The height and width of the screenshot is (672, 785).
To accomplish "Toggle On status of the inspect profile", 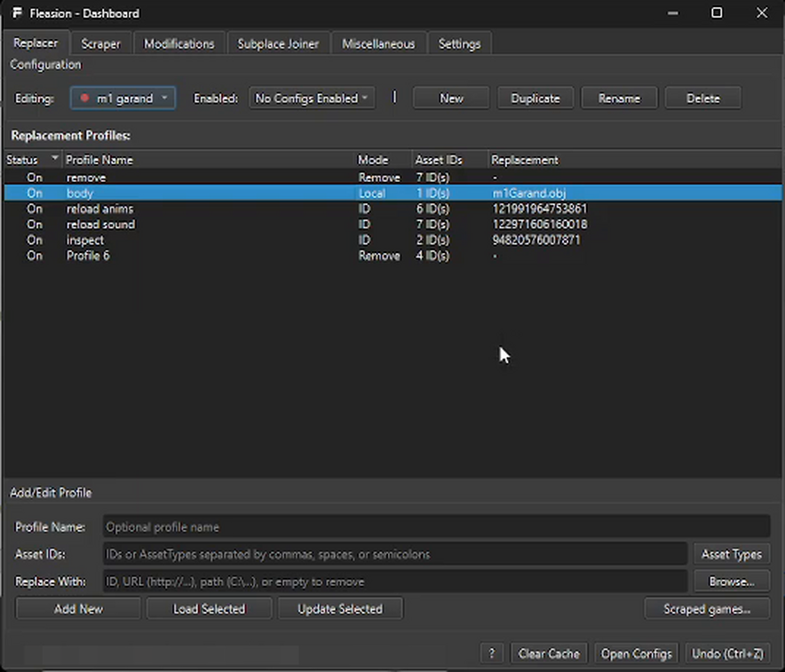I will pos(35,241).
